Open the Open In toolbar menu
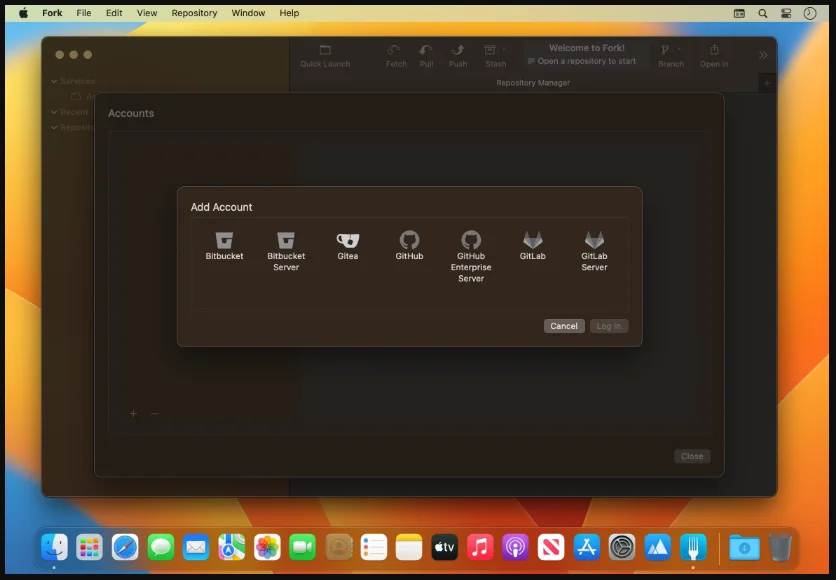The height and width of the screenshot is (580, 836). coord(713,56)
